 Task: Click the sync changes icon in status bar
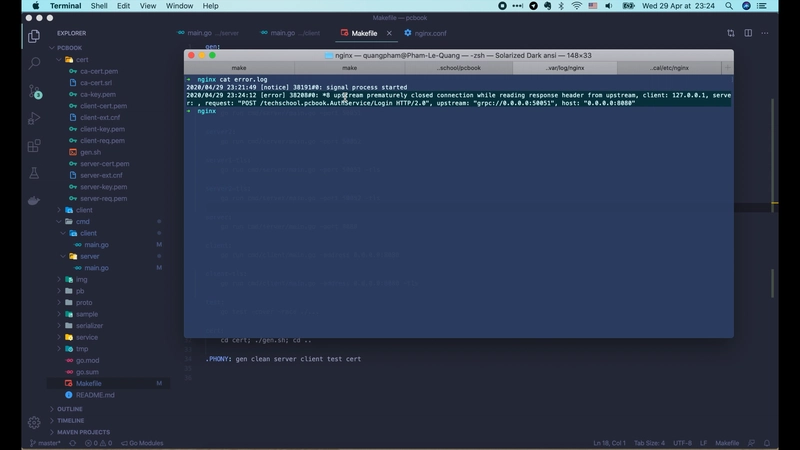pos(72,443)
